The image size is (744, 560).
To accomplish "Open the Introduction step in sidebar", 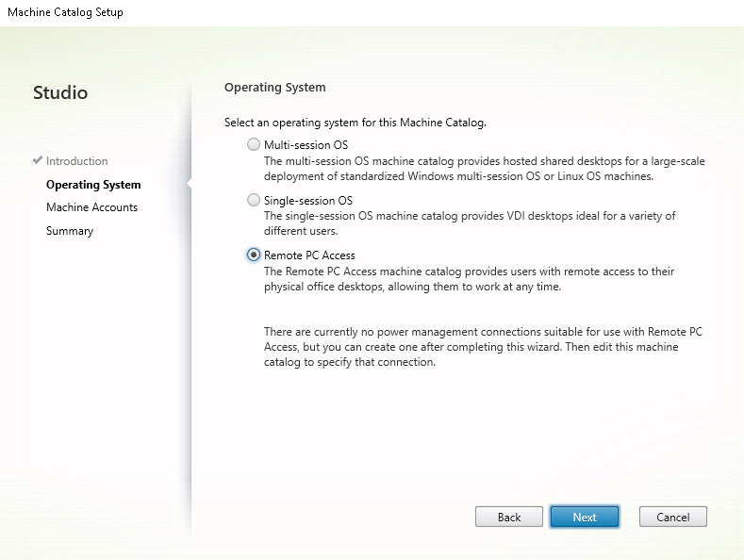I will point(77,161).
